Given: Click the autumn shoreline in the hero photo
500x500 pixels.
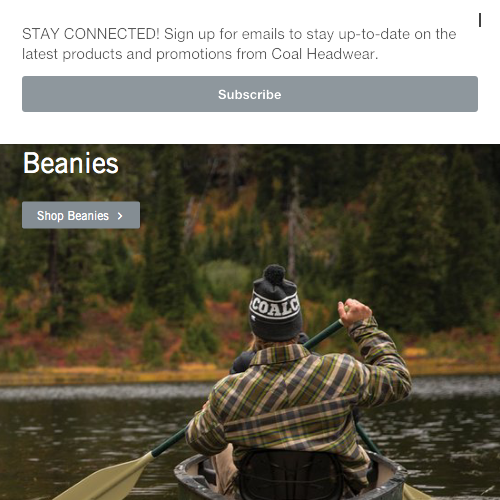Looking at the screenshot, I should 100,370.
